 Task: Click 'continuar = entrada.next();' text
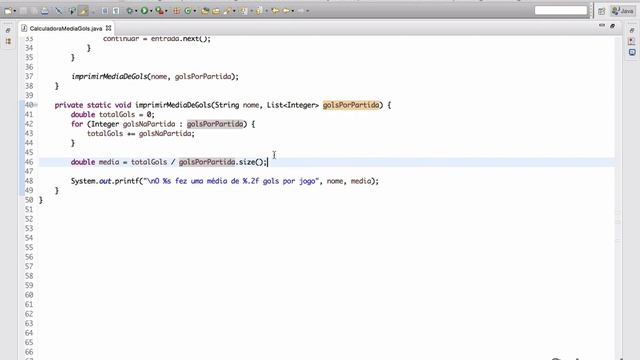pos(157,39)
